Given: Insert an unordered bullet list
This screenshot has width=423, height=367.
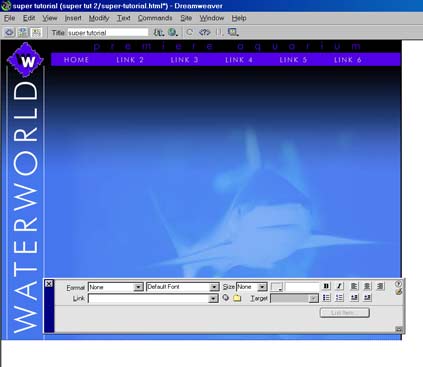Looking at the screenshot, I should pyautogui.click(x=326, y=298).
